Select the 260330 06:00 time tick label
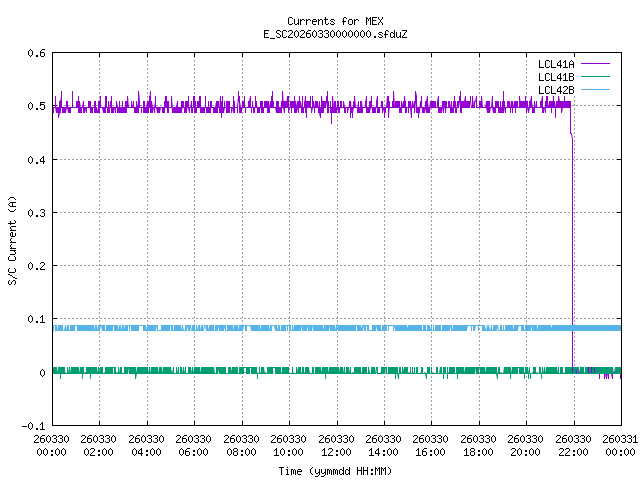Image resolution: width=640 pixels, height=480 pixels. click(x=193, y=445)
